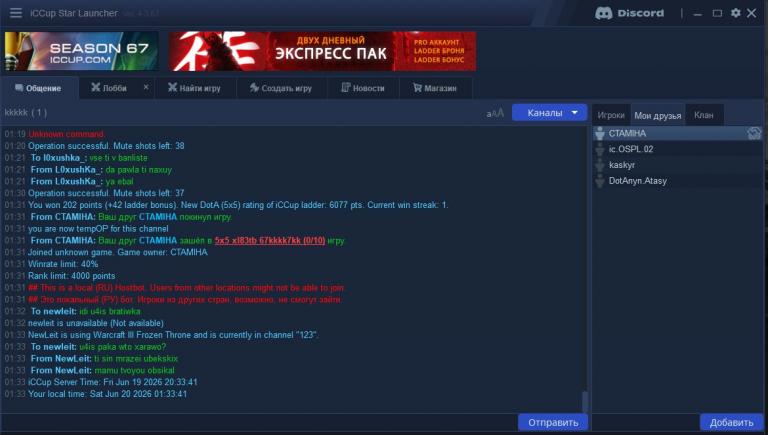The width and height of the screenshot is (768, 435).
Task: Open the 5x5 xl83tb 67kkkk7kk game link
Action: [270, 241]
